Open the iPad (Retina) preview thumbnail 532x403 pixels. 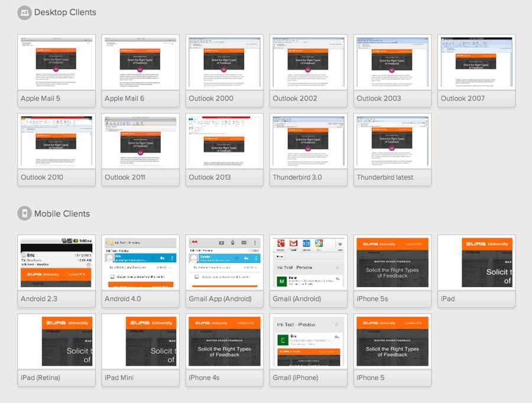point(56,342)
